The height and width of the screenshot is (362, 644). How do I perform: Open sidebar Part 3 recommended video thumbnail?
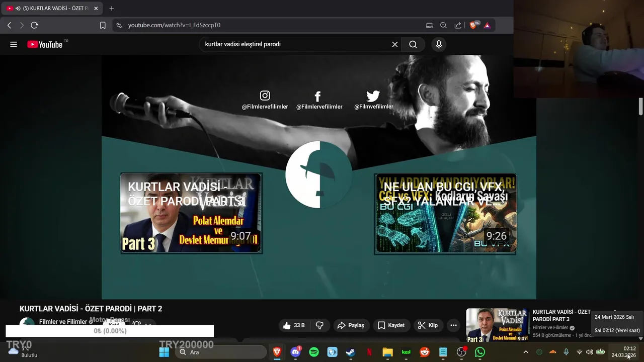[497, 325]
